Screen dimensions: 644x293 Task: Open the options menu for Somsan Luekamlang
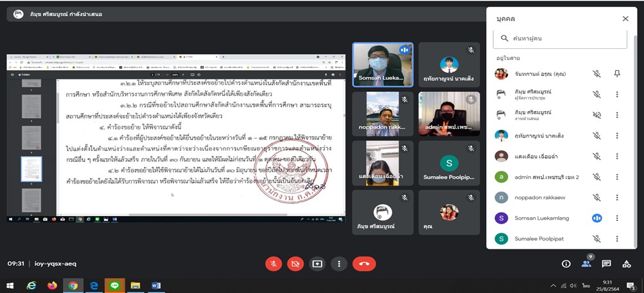[617, 218]
